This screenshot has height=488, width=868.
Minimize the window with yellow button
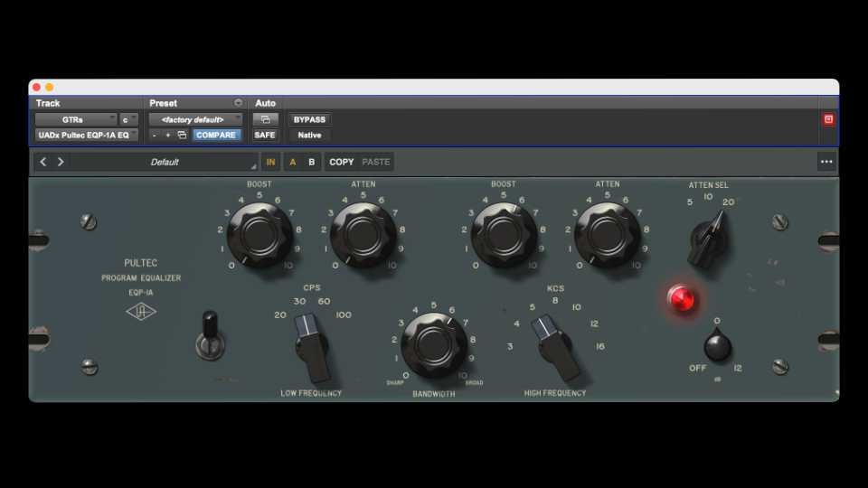[49, 87]
